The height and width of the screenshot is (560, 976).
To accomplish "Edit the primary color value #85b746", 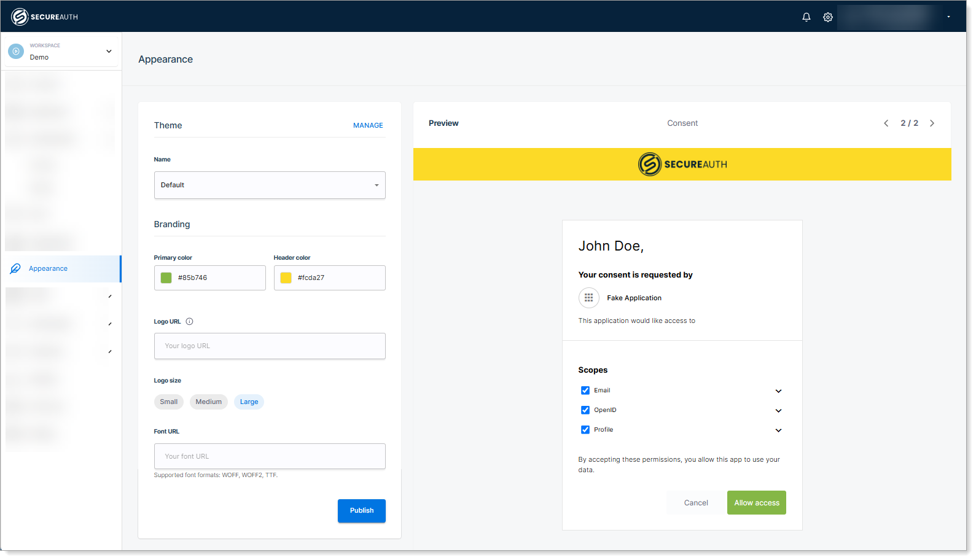I will coord(192,278).
